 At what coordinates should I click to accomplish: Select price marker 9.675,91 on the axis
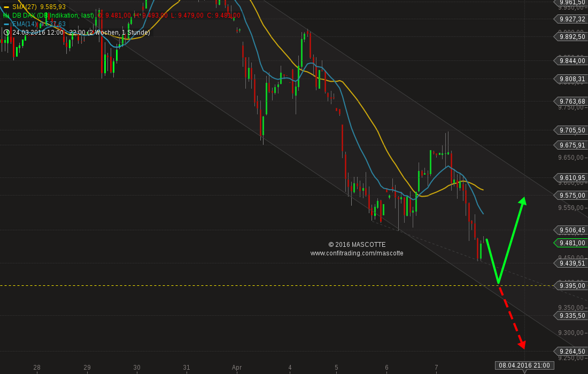[571, 145]
